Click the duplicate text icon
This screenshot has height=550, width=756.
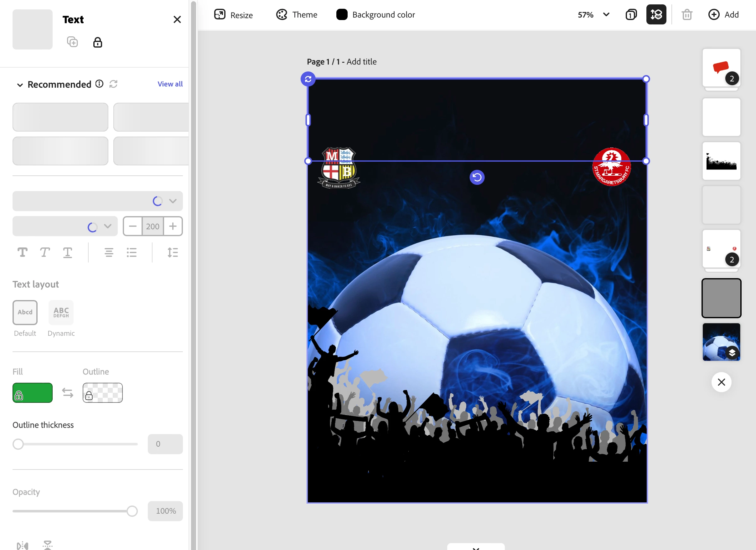(72, 42)
